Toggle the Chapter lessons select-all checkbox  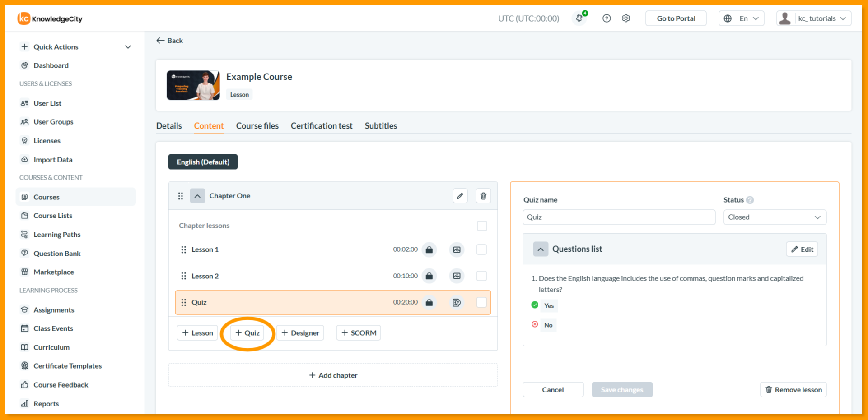(482, 226)
